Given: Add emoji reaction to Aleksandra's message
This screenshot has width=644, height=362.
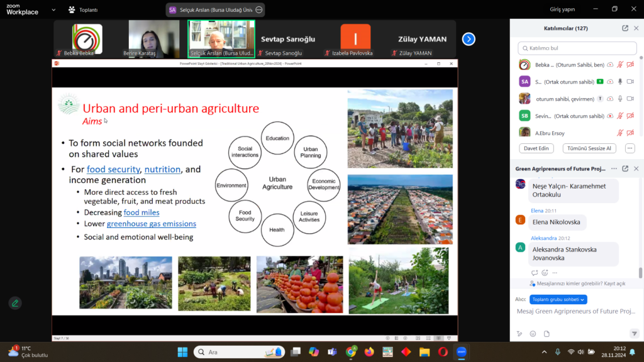Looking at the screenshot, I should [545, 273].
